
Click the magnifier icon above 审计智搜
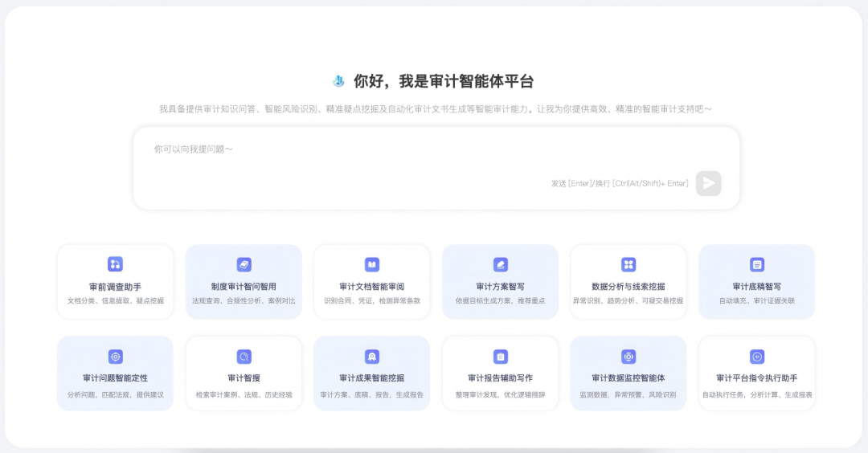coord(244,357)
